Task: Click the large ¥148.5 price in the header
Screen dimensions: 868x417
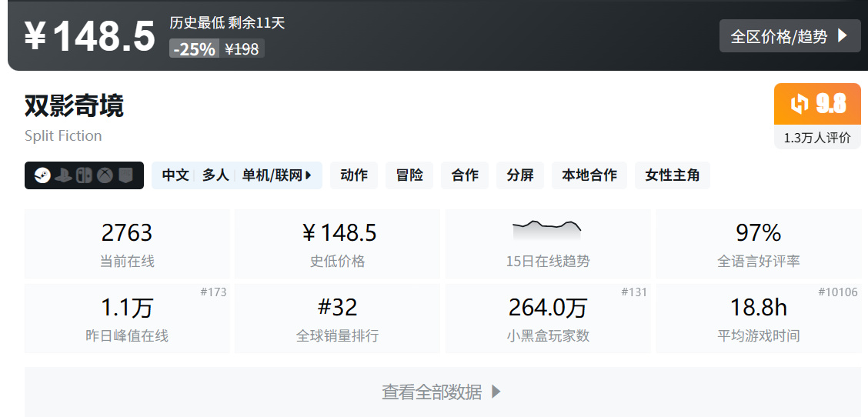Action: click(x=90, y=37)
